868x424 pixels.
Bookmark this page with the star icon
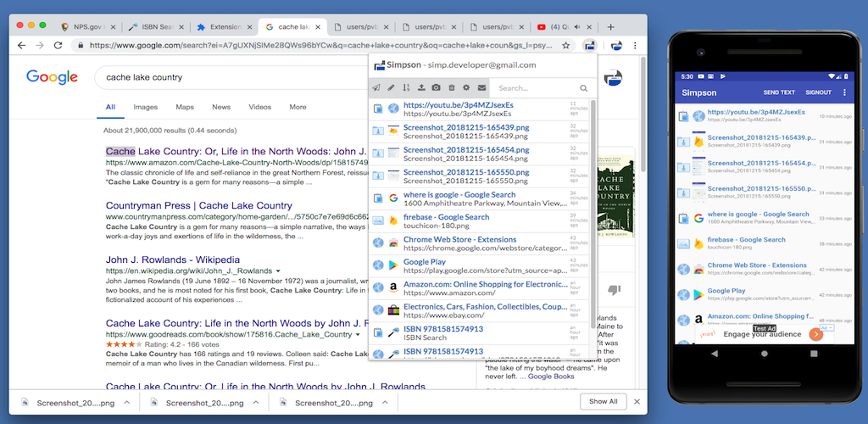pyautogui.click(x=565, y=46)
